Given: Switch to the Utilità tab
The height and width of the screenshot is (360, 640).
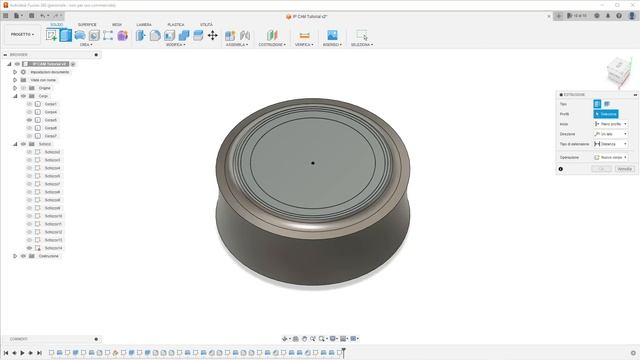Looking at the screenshot, I should click(206, 25).
